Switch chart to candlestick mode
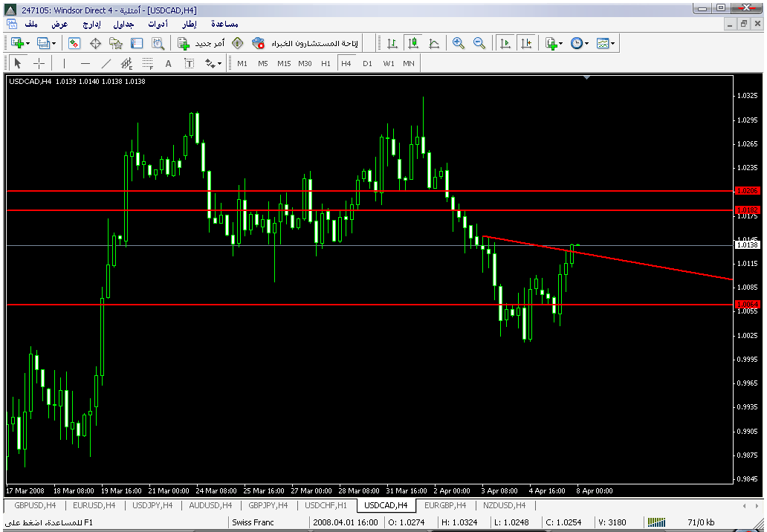This screenshot has width=767, height=532. coord(412,43)
